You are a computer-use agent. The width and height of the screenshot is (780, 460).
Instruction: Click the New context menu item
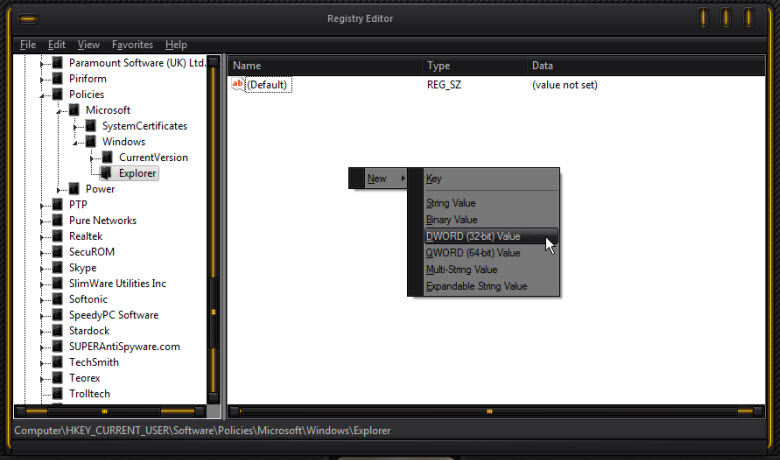(378, 179)
